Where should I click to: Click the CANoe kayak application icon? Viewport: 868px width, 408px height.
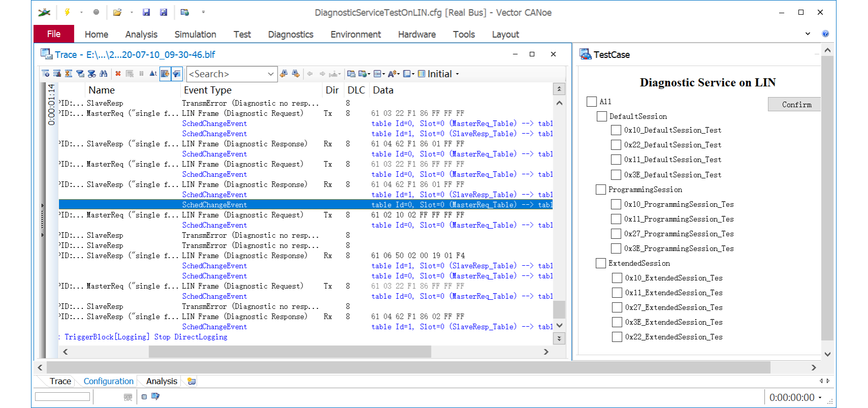point(45,12)
